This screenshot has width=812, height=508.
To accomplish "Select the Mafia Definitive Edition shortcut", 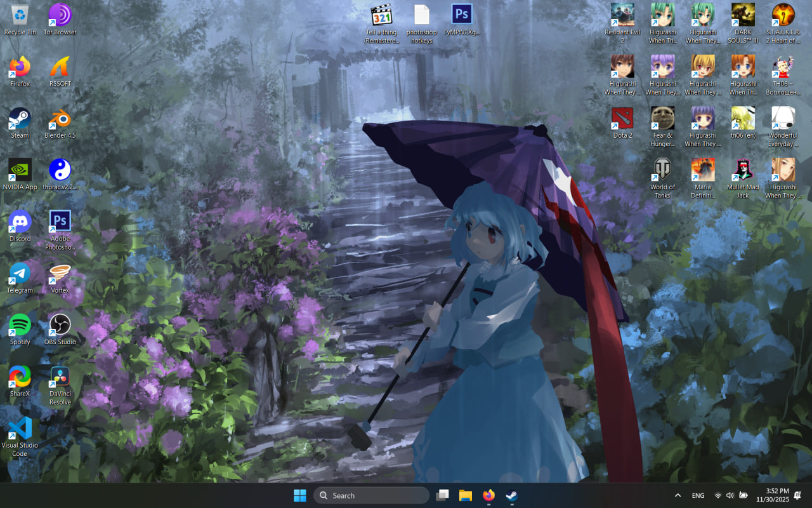I will pyautogui.click(x=703, y=179).
